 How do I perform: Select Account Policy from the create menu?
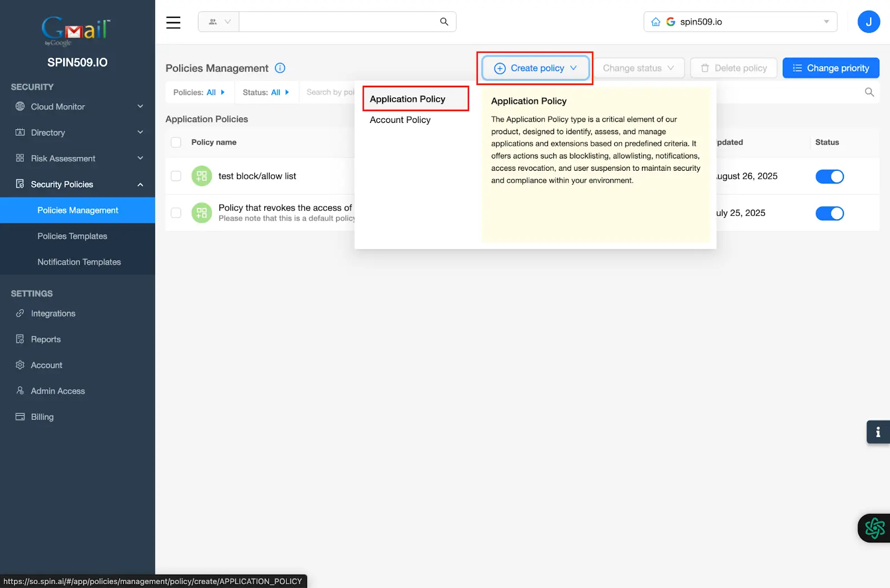pos(400,120)
